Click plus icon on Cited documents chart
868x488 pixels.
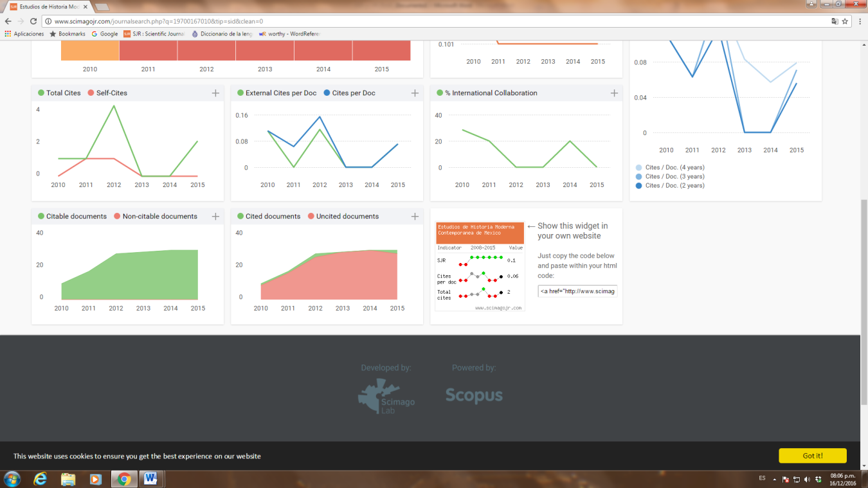(x=415, y=217)
